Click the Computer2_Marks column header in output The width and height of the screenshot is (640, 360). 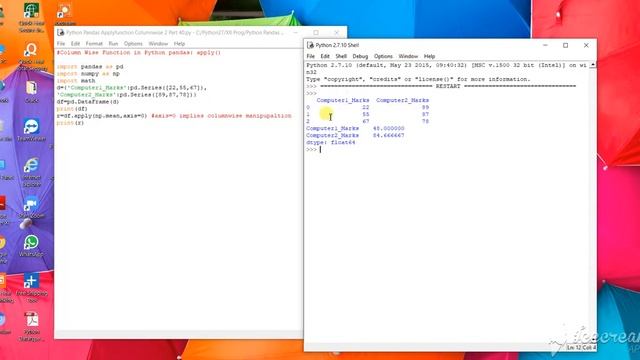point(402,100)
